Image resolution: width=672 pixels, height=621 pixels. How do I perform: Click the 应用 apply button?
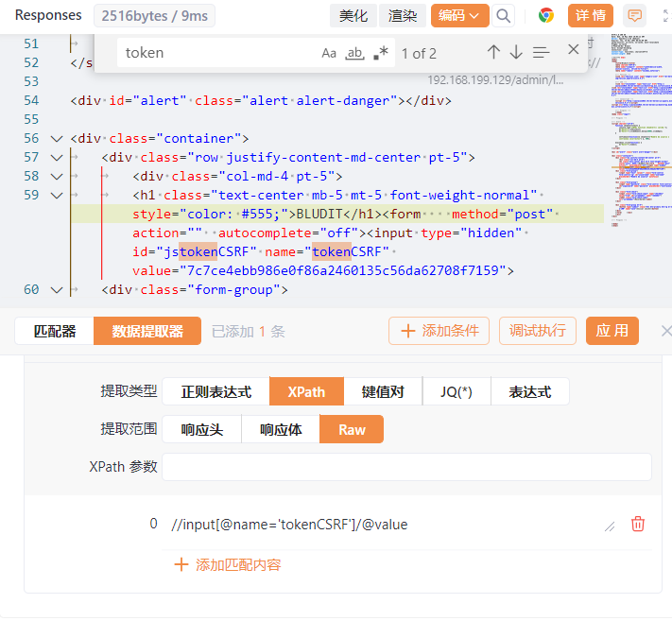612,331
